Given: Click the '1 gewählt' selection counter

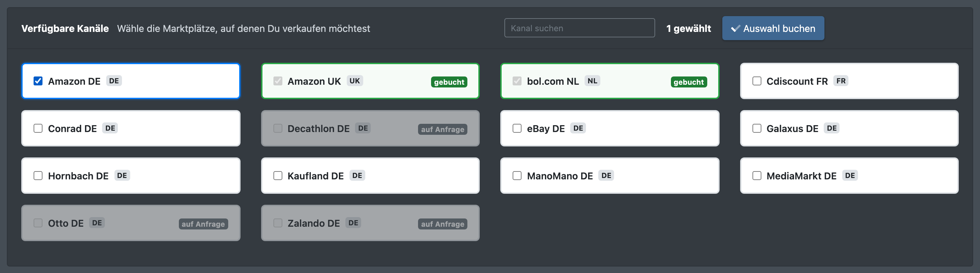Looking at the screenshot, I should 688,28.
